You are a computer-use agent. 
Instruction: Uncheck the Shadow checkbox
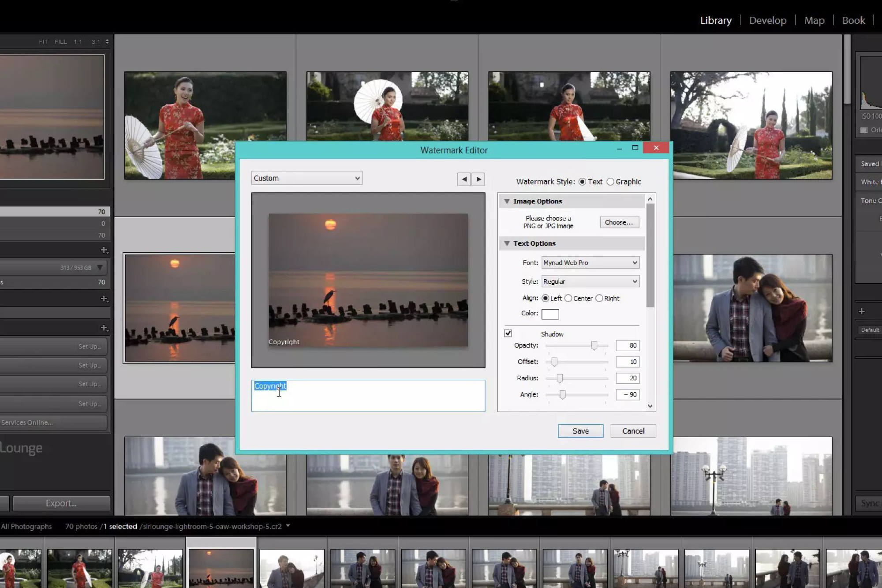coord(508,333)
